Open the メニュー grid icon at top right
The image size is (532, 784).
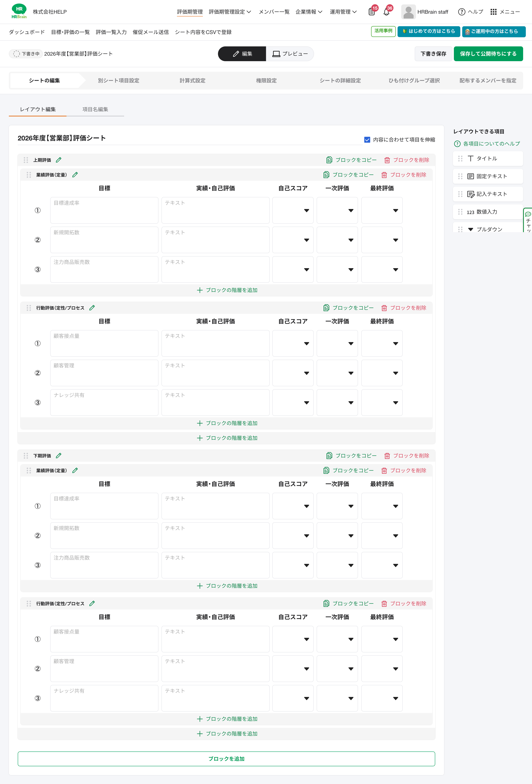tap(494, 12)
